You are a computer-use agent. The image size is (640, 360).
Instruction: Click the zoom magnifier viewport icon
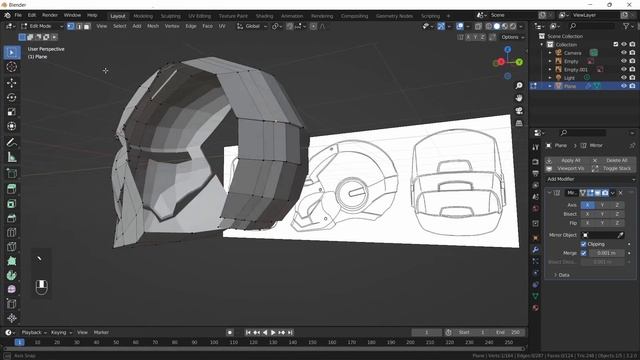[519, 86]
